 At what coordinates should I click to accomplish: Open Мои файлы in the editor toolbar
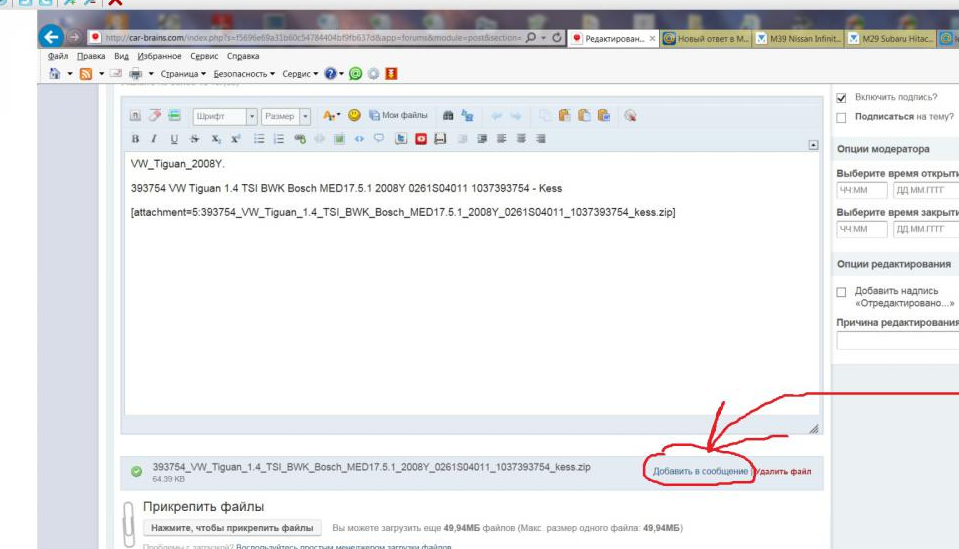click(398, 115)
